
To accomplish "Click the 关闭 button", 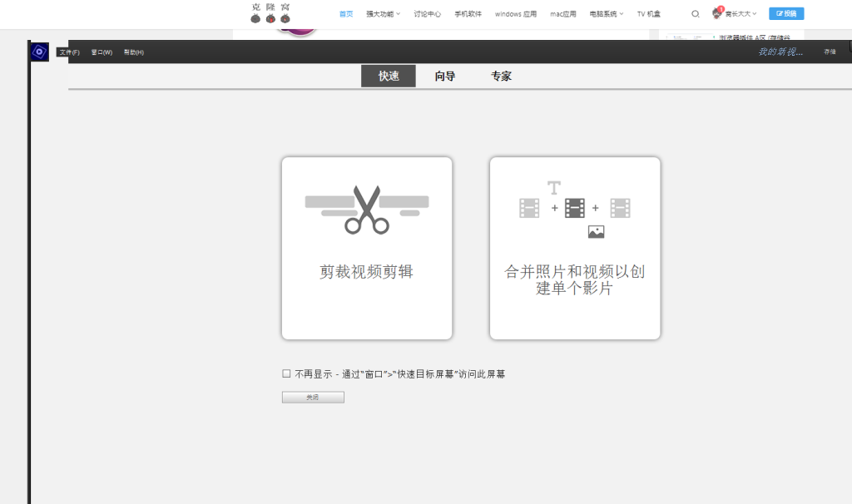I will [x=313, y=398].
